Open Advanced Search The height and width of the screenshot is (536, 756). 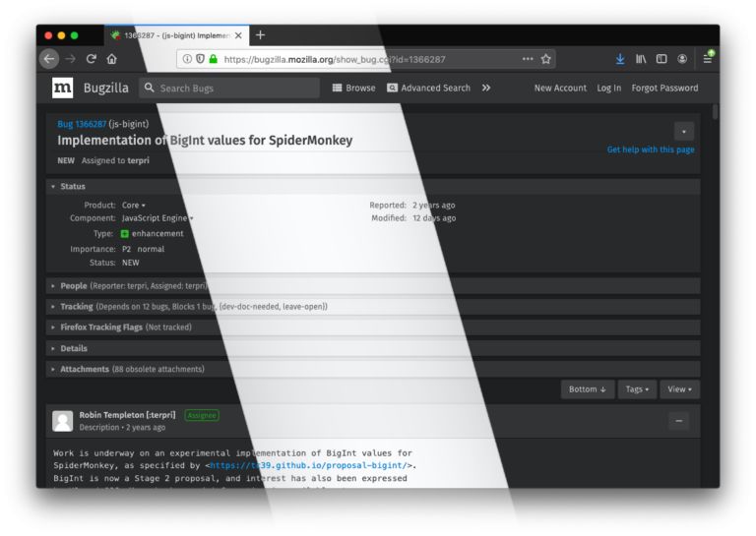(428, 89)
